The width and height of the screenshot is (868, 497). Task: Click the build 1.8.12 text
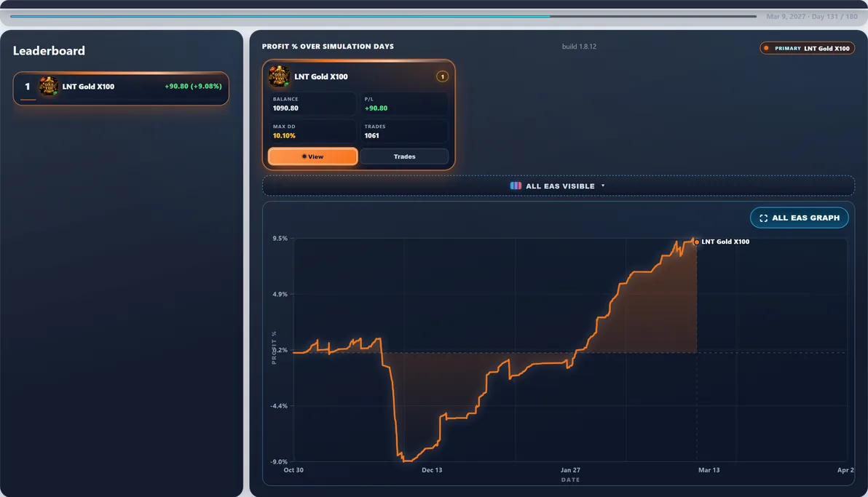pos(579,47)
